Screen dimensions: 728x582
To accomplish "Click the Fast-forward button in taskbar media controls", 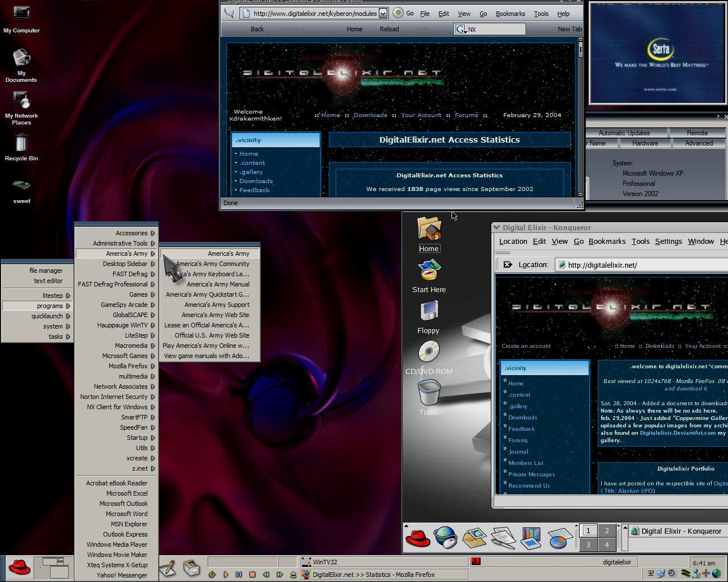I will (279, 575).
